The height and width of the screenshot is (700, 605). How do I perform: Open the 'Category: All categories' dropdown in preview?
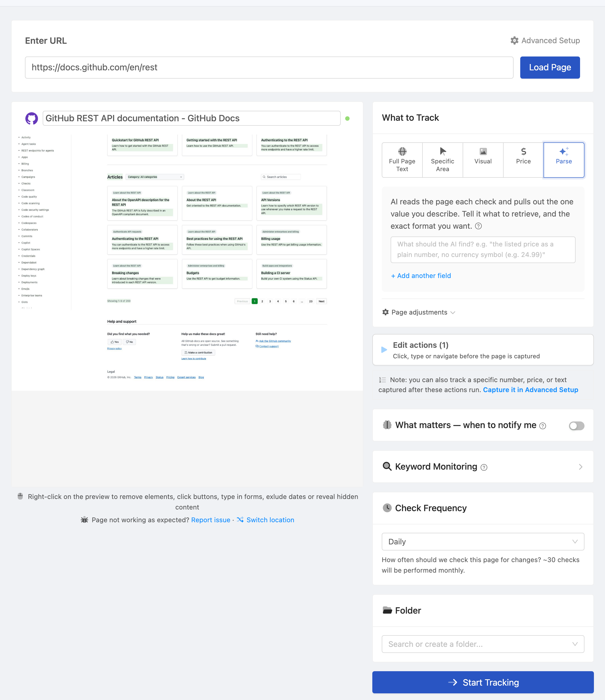[x=155, y=177]
